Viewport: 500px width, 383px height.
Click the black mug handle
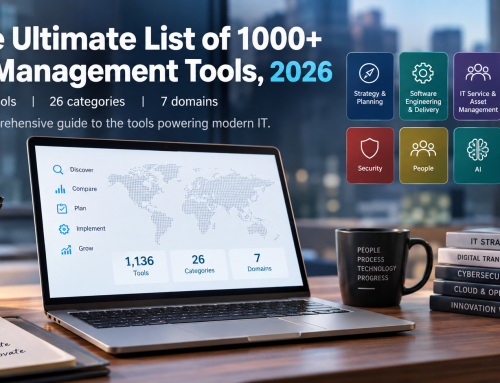420,265
